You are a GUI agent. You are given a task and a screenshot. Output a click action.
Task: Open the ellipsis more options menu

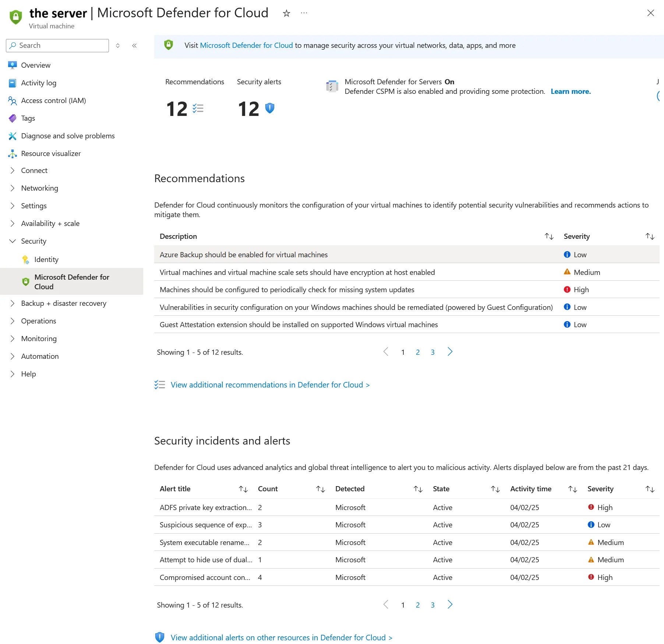click(x=304, y=13)
